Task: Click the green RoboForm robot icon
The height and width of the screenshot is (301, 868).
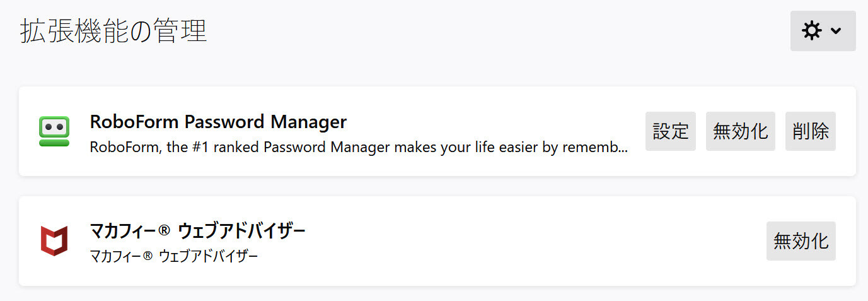Action: pos(54,131)
